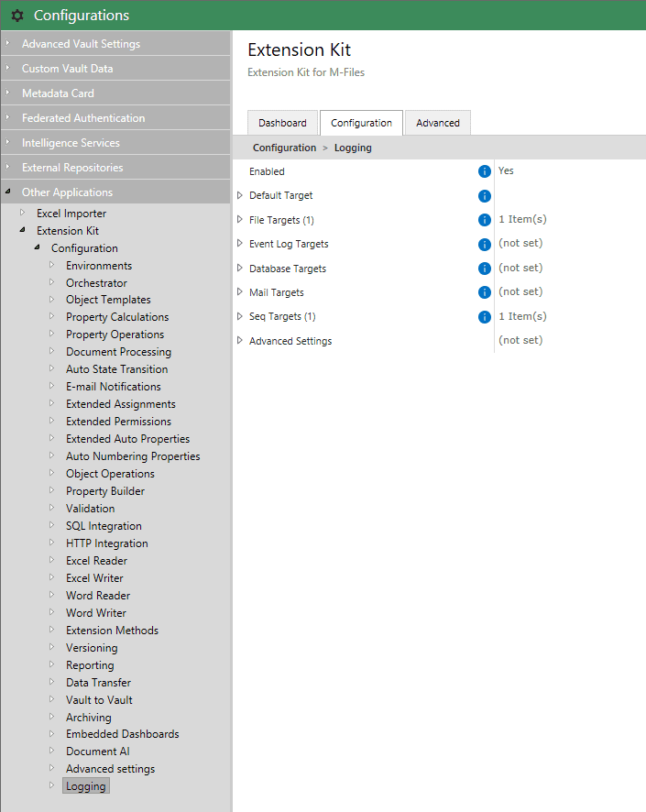This screenshot has height=812, width=646.
Task: Click info icon beside Event Log Targets
Action: (485, 245)
